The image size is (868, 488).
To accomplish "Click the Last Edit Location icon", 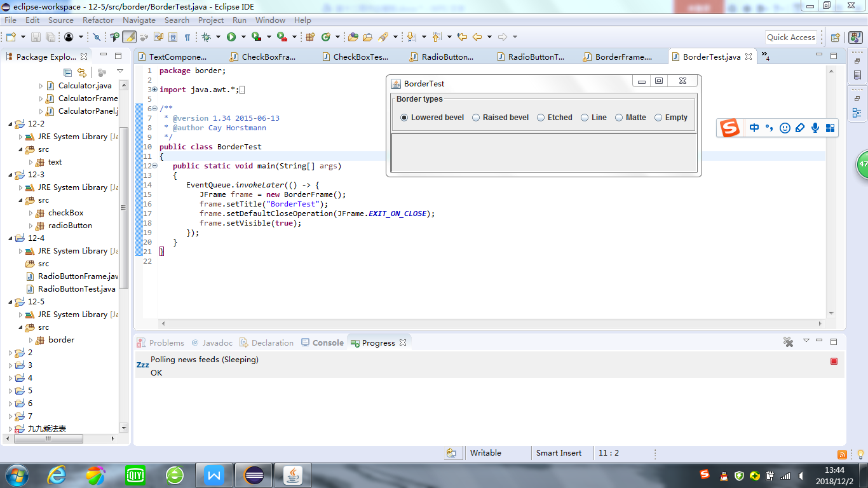I will coord(462,37).
